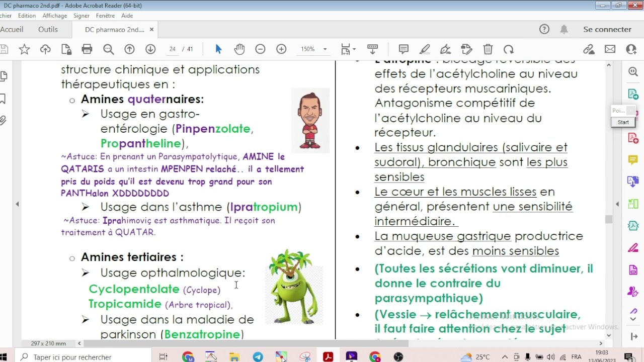Click the Start button in floating popup

pyautogui.click(x=623, y=122)
